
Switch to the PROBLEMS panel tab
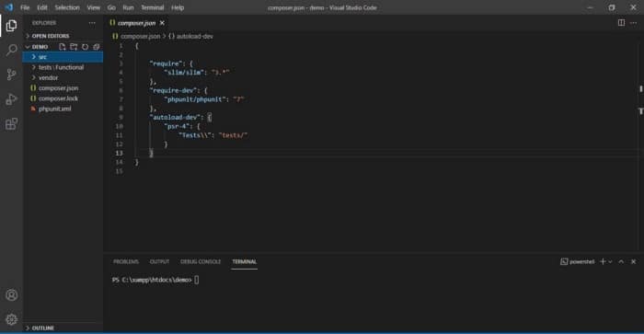coord(126,261)
